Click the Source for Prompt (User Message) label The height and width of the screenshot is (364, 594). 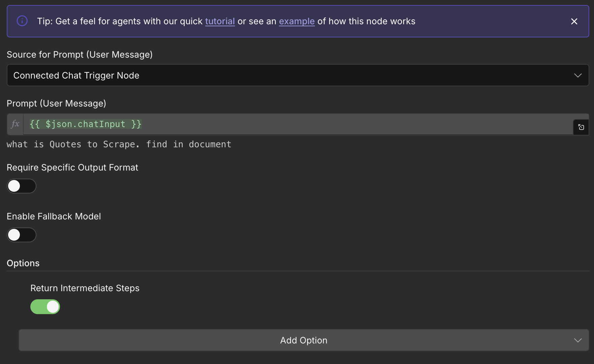tap(80, 55)
